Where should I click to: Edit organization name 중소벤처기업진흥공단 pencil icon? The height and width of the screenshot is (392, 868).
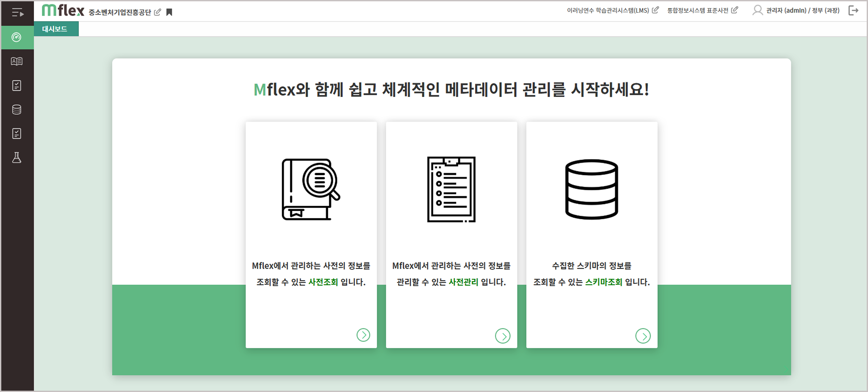tap(157, 12)
